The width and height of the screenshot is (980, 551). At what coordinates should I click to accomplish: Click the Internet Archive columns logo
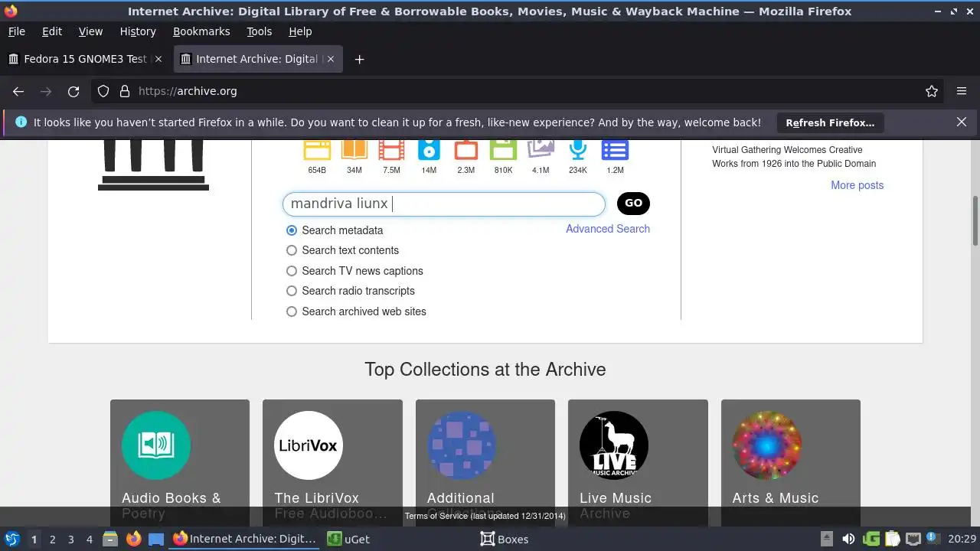pyautogui.click(x=153, y=165)
